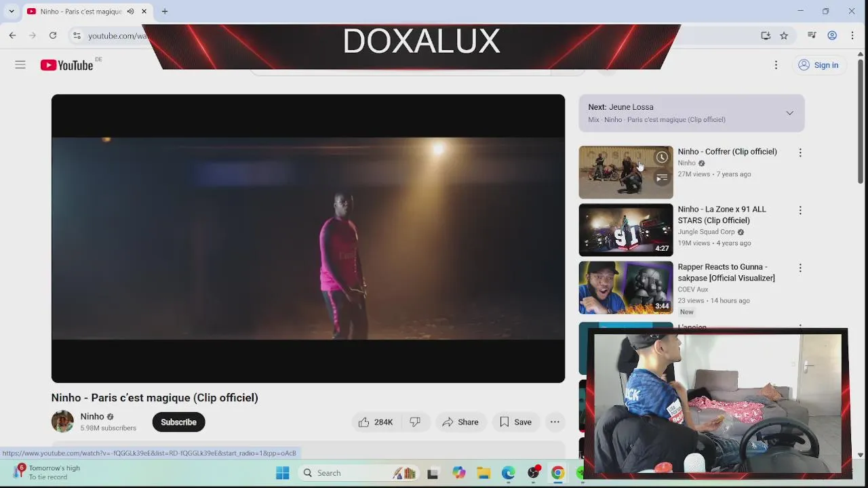868x488 pixels.
Task: Switch to Chrome on the taskbar
Action: click(x=557, y=473)
